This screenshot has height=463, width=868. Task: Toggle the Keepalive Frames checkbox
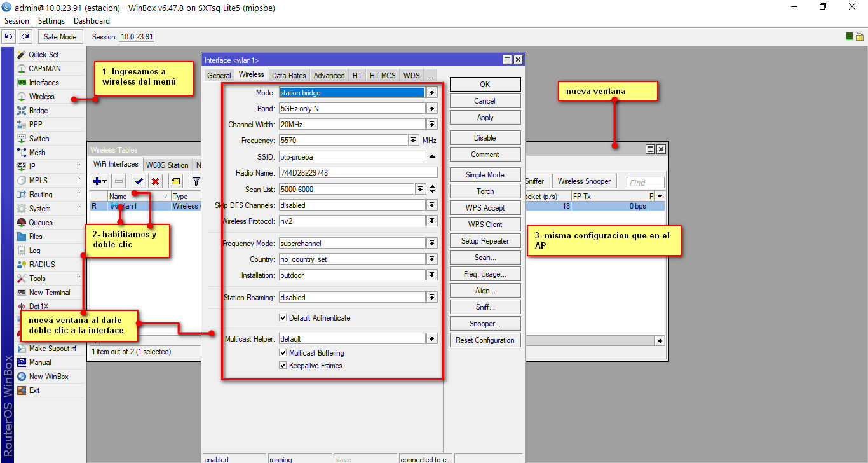coord(283,366)
